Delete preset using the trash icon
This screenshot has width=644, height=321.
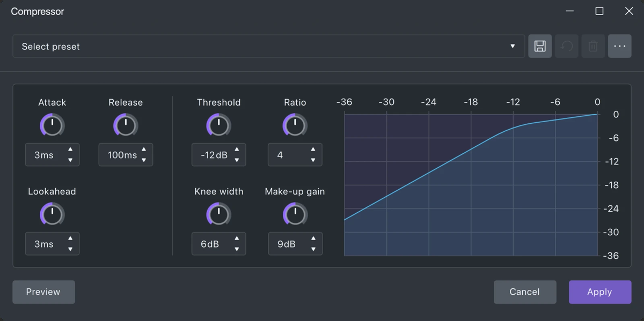coord(593,46)
